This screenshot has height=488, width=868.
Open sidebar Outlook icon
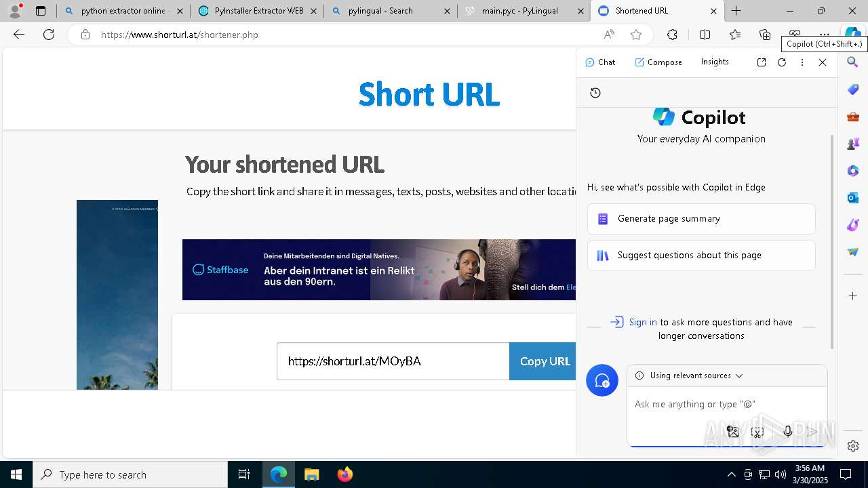click(x=853, y=198)
